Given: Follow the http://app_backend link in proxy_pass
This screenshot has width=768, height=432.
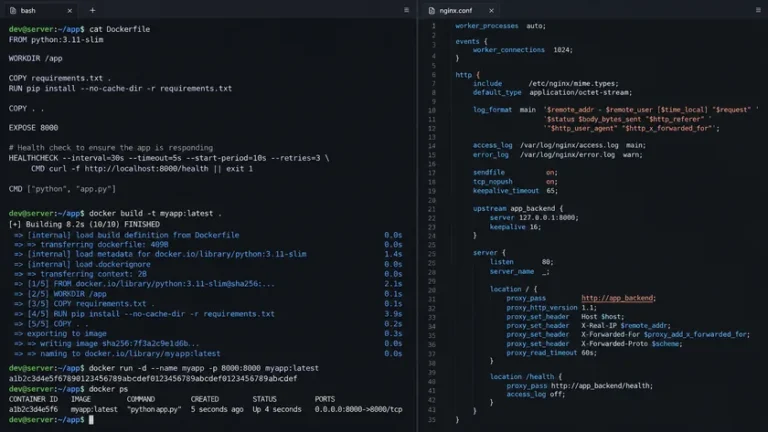Looking at the screenshot, I should coord(617,298).
